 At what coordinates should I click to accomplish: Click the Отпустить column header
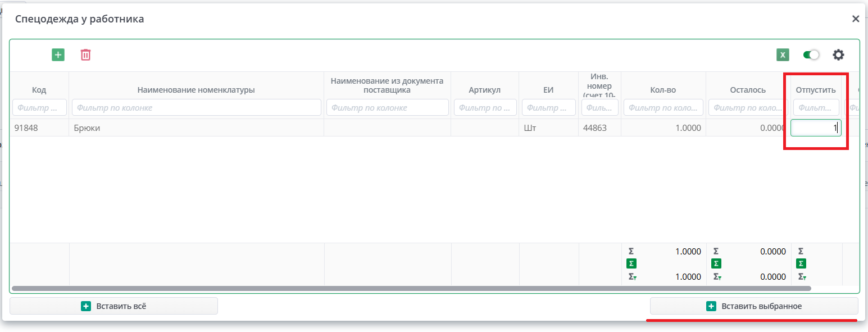816,90
